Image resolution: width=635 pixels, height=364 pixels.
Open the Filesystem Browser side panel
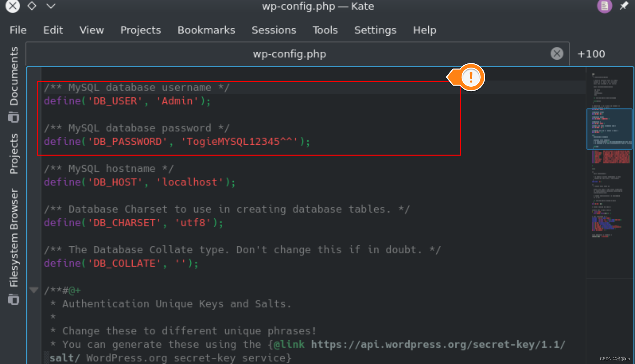[14, 237]
